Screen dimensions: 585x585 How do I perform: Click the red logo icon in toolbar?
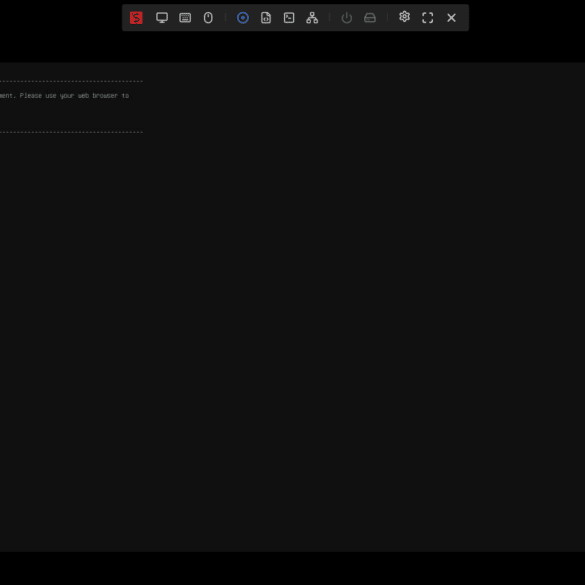point(136,18)
